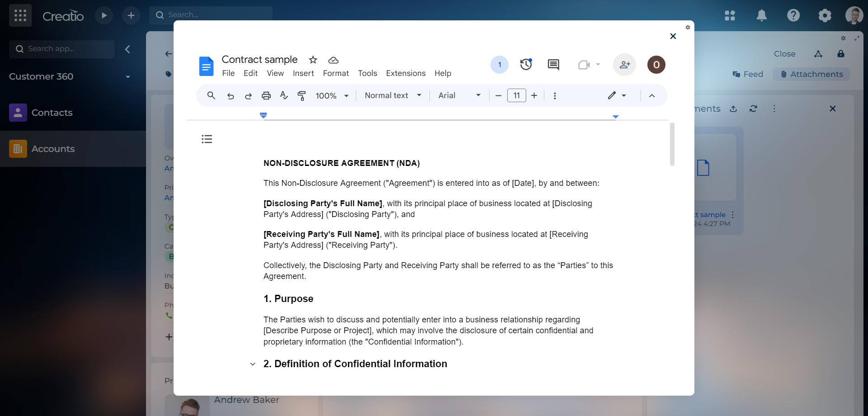Star the Contract sample document
868x416 pixels.
tap(313, 60)
